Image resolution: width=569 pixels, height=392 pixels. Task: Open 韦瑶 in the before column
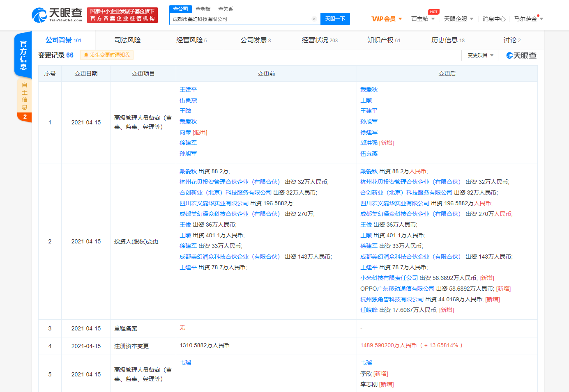185,363
